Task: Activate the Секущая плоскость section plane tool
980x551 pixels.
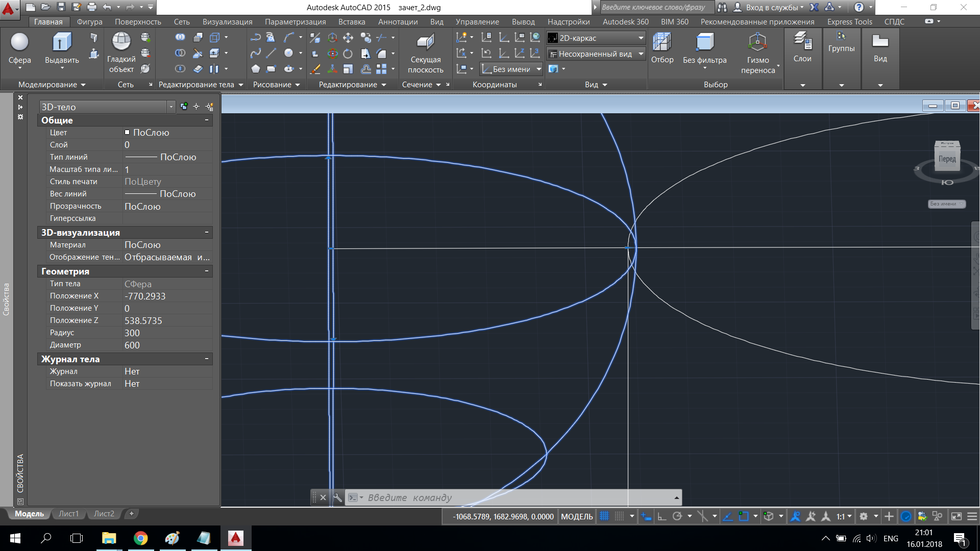Action: [426, 53]
